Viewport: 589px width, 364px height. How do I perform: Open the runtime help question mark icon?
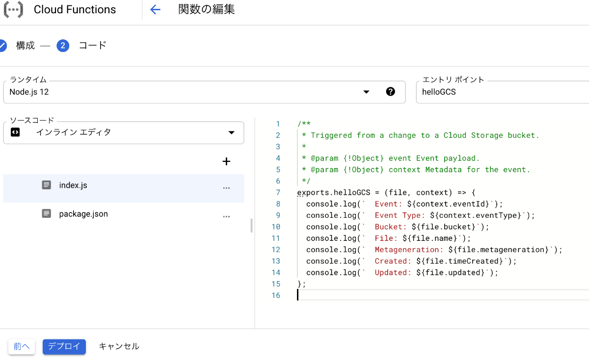click(391, 92)
